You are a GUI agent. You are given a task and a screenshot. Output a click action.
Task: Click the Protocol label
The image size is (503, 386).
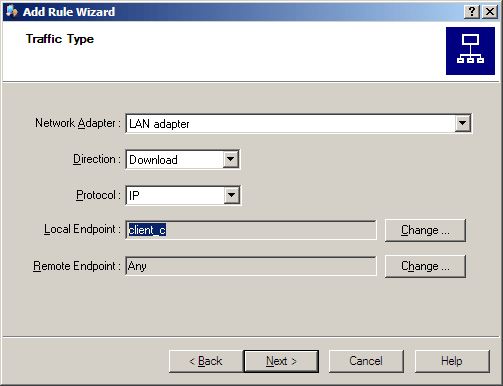point(98,195)
